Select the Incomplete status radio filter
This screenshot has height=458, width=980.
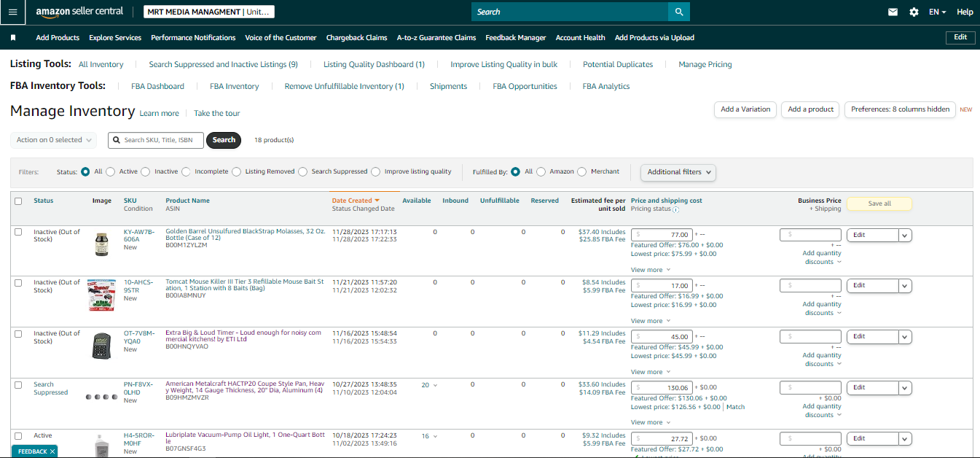pos(186,172)
